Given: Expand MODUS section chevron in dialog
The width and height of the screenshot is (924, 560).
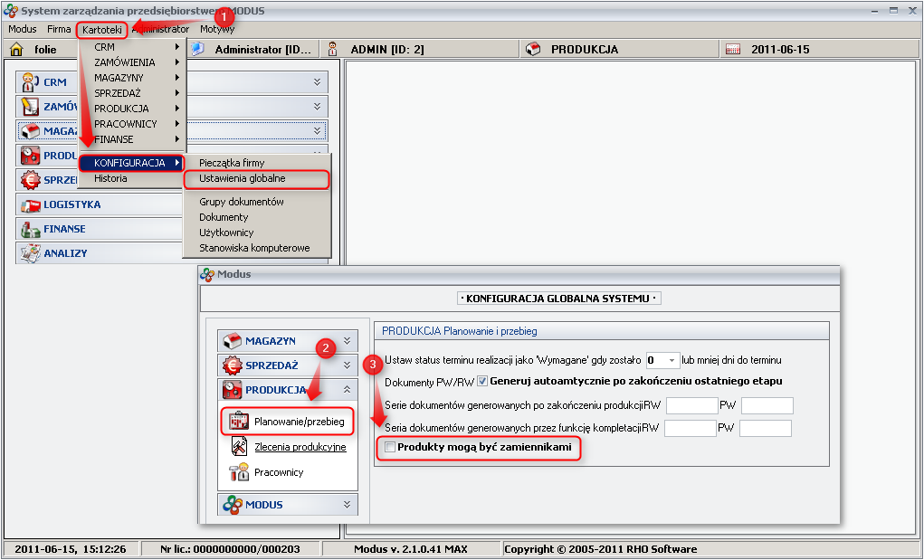Looking at the screenshot, I should click(x=348, y=504).
